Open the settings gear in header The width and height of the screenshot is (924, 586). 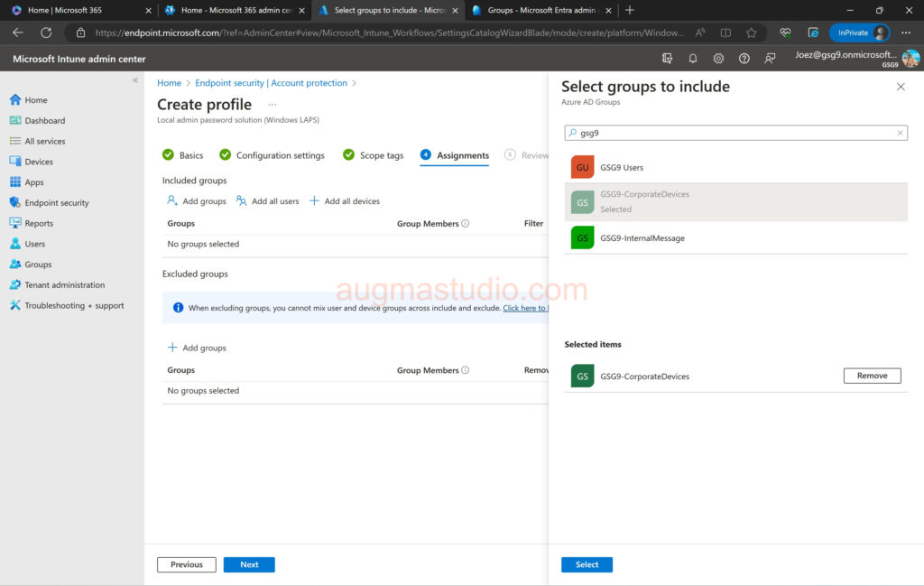[x=718, y=59]
